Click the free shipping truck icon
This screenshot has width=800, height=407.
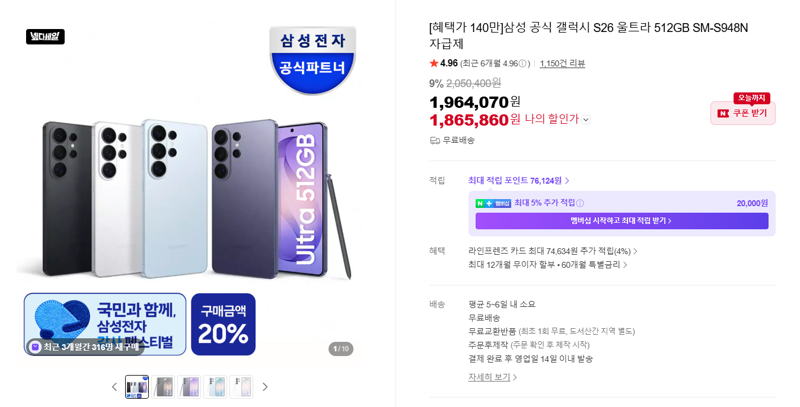pyautogui.click(x=435, y=140)
